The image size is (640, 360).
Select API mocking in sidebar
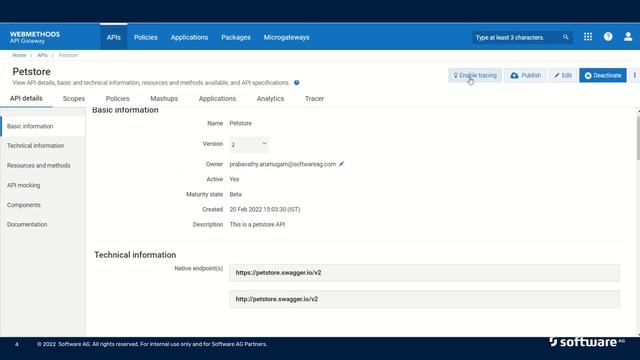click(x=43, y=185)
